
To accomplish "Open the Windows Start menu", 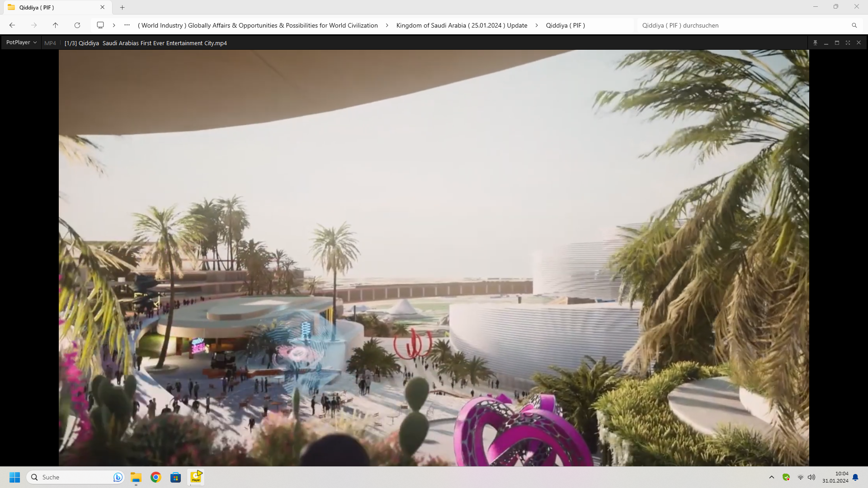I will pyautogui.click(x=14, y=477).
